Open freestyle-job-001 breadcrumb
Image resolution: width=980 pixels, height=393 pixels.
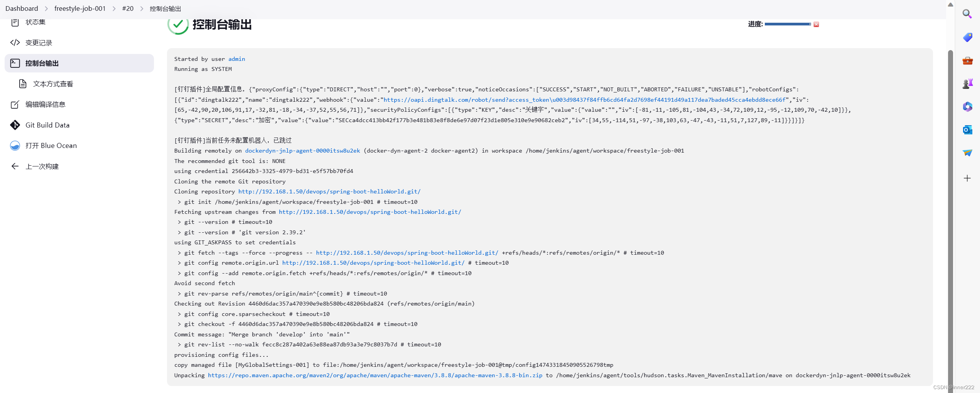point(80,8)
